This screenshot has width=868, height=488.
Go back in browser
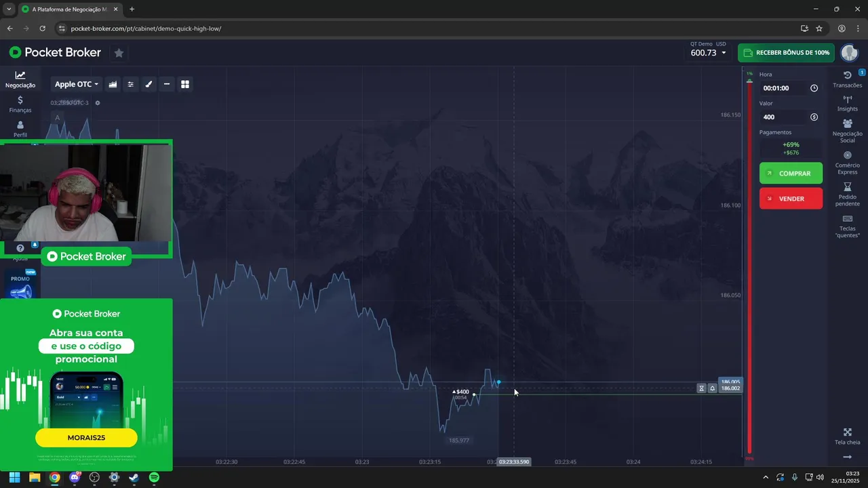coord(9,28)
